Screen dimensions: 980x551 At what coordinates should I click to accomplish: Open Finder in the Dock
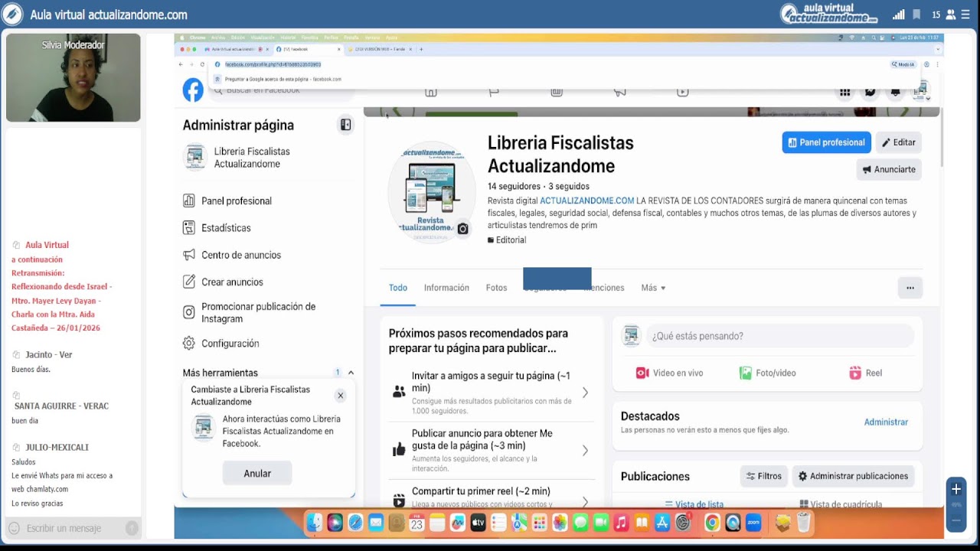click(x=315, y=523)
